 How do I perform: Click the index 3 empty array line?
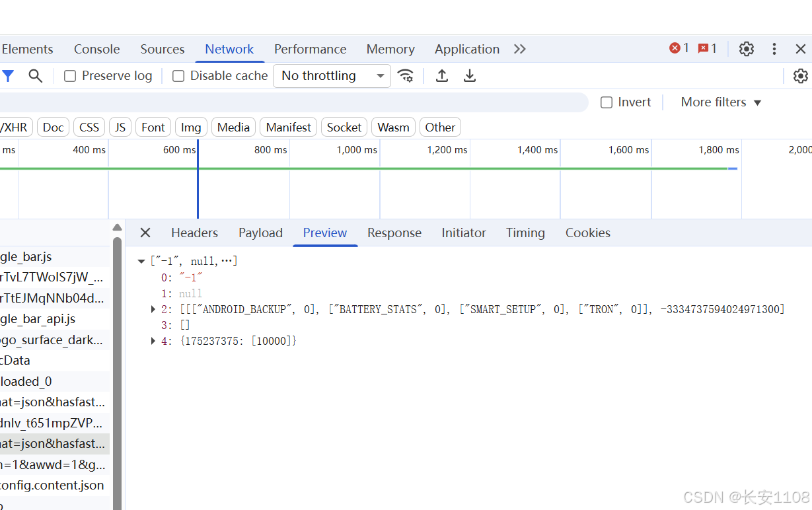click(x=176, y=325)
